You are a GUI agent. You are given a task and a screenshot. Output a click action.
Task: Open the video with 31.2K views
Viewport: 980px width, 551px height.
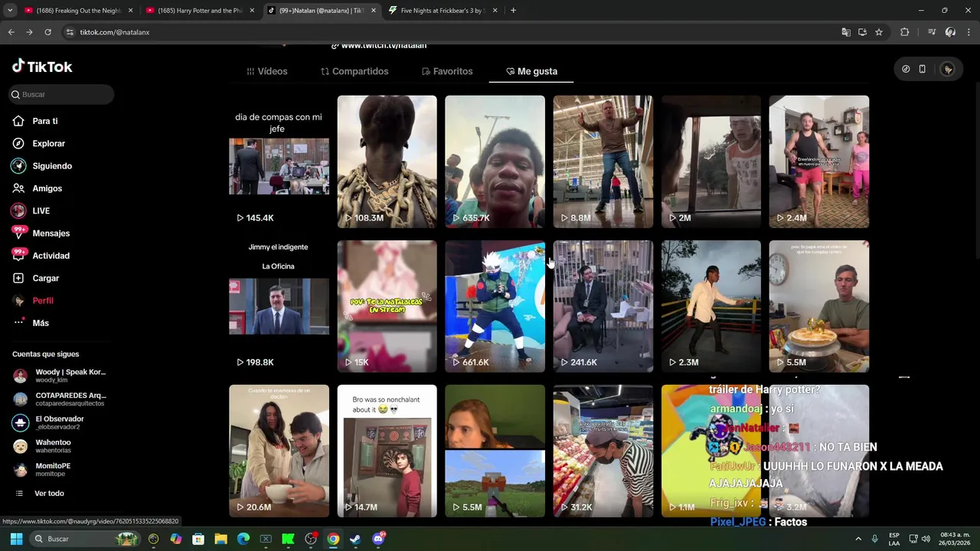(x=603, y=451)
